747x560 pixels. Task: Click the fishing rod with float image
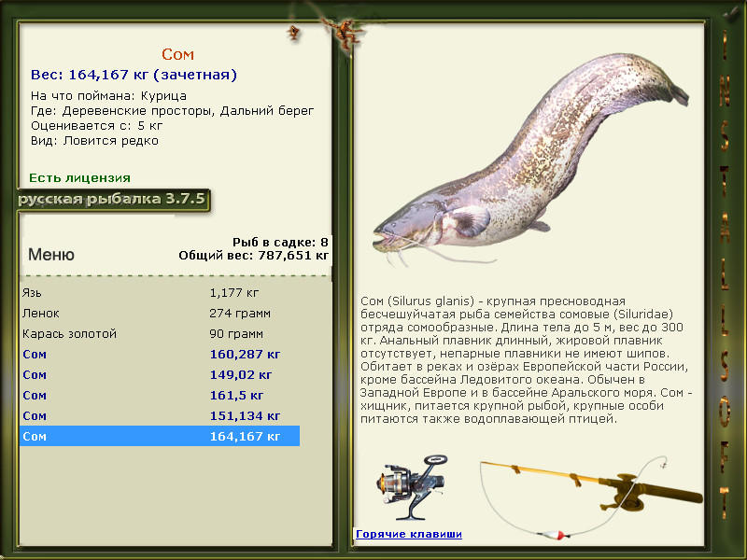591,497
